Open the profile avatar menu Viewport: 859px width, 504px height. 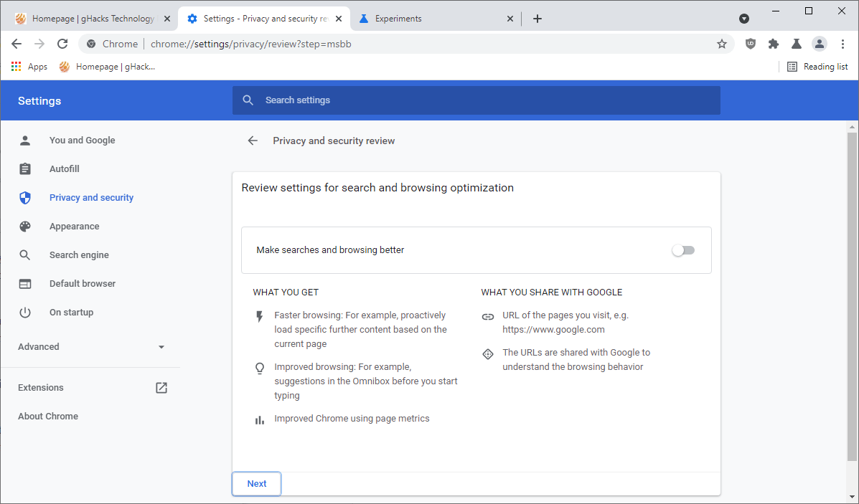tap(820, 44)
